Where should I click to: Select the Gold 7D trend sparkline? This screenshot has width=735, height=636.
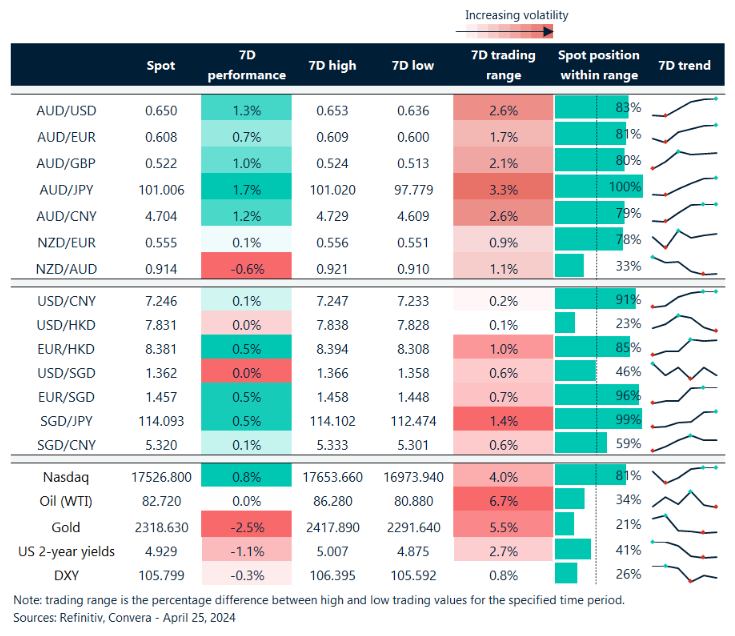coord(685,526)
